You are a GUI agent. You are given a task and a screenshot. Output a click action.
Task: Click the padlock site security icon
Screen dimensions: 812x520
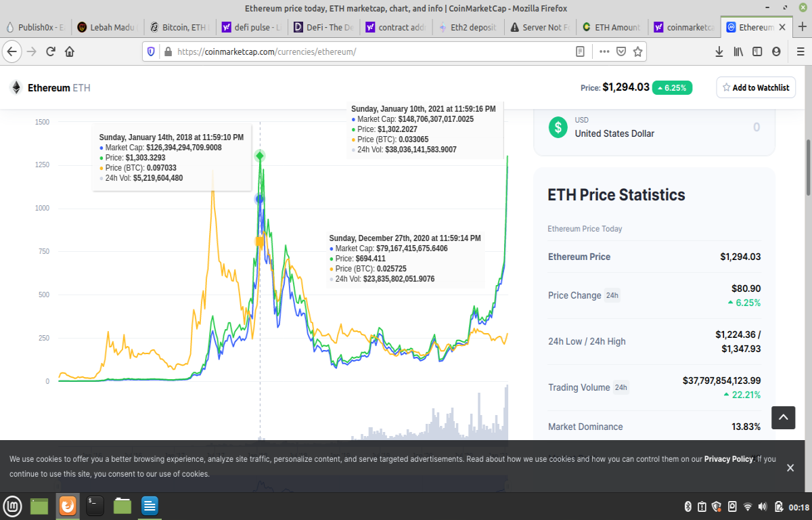tap(168, 51)
